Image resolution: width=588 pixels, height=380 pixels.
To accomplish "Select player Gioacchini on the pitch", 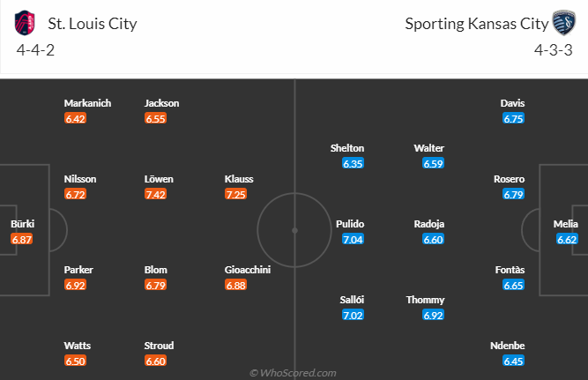I will pos(248,270).
